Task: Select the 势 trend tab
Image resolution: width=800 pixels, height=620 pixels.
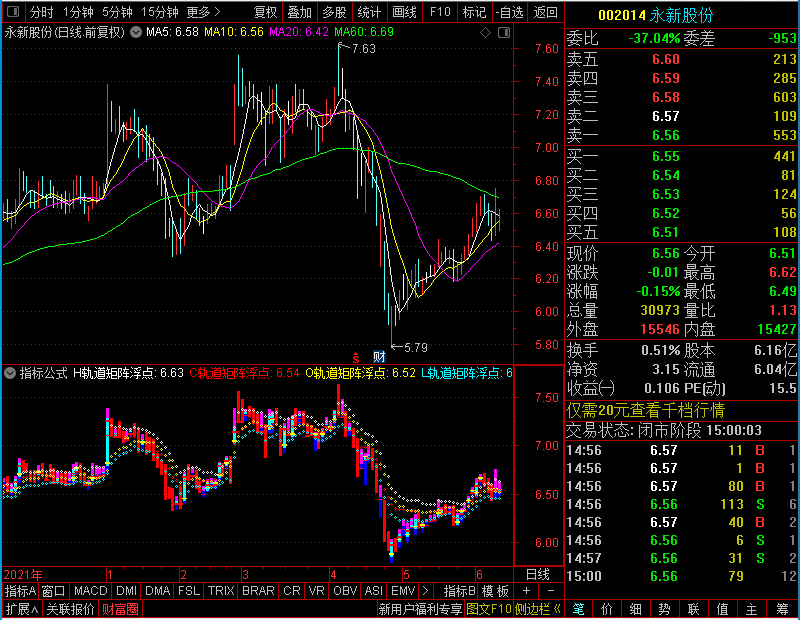Action: pyautogui.click(x=664, y=609)
